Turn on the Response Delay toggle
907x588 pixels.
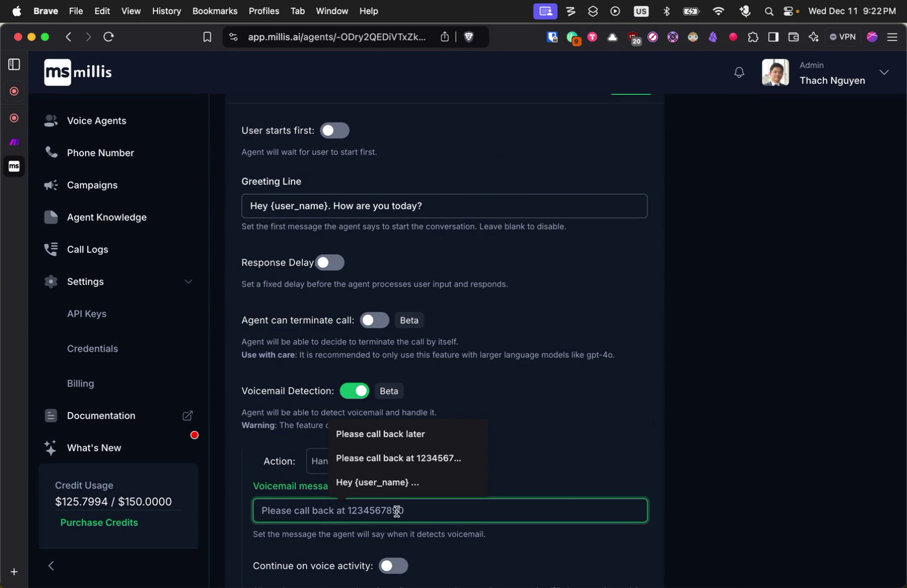click(x=330, y=262)
